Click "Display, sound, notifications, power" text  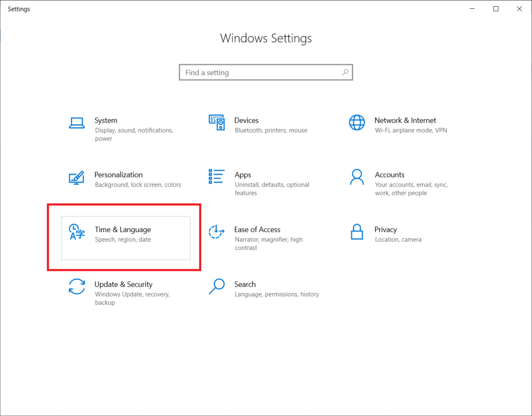pos(134,135)
